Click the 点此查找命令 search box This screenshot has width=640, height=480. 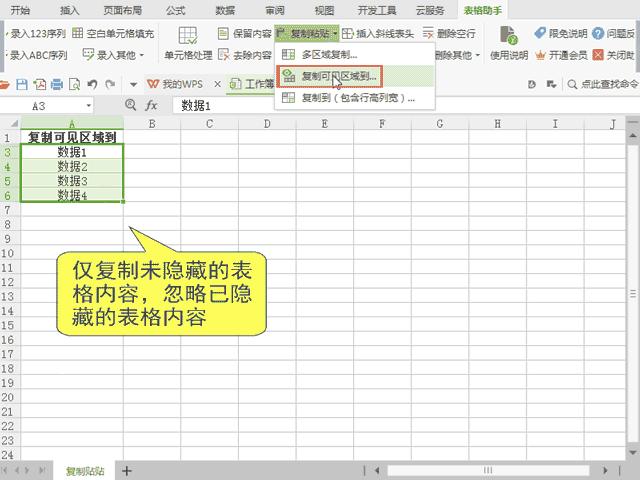point(602,84)
